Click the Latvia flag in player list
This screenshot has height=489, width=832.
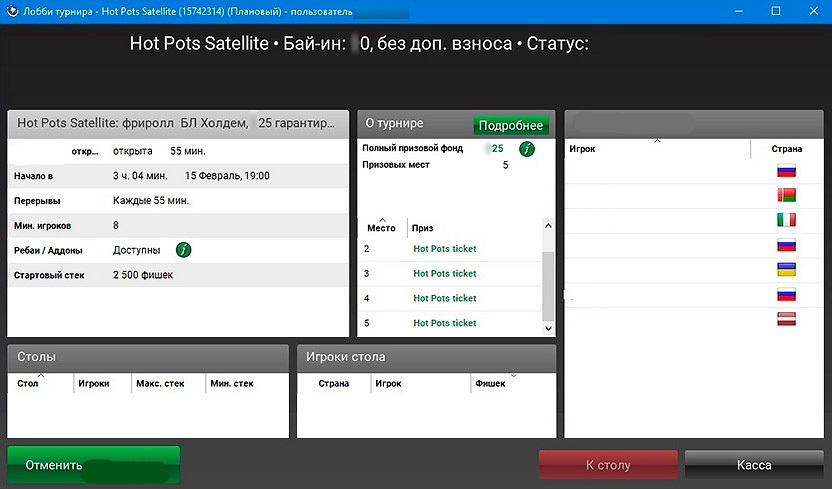[786, 319]
